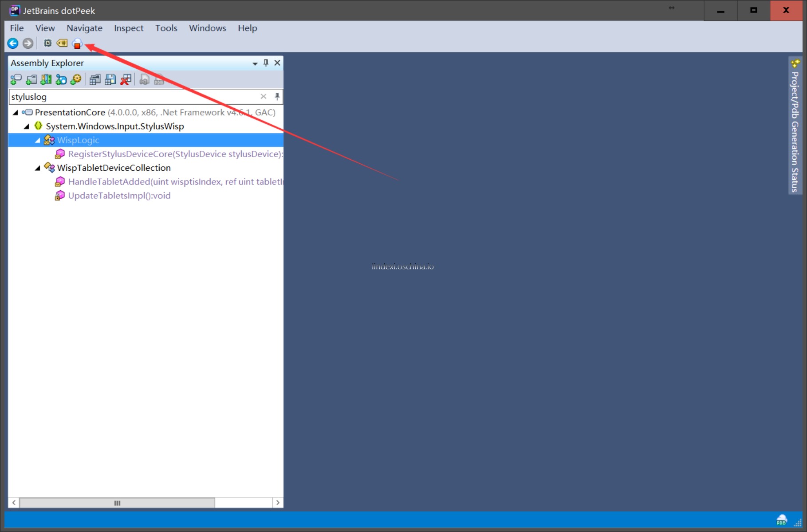Toggle the show metadata tokens tag icon
Screen dimensions: 807x532
coord(62,43)
